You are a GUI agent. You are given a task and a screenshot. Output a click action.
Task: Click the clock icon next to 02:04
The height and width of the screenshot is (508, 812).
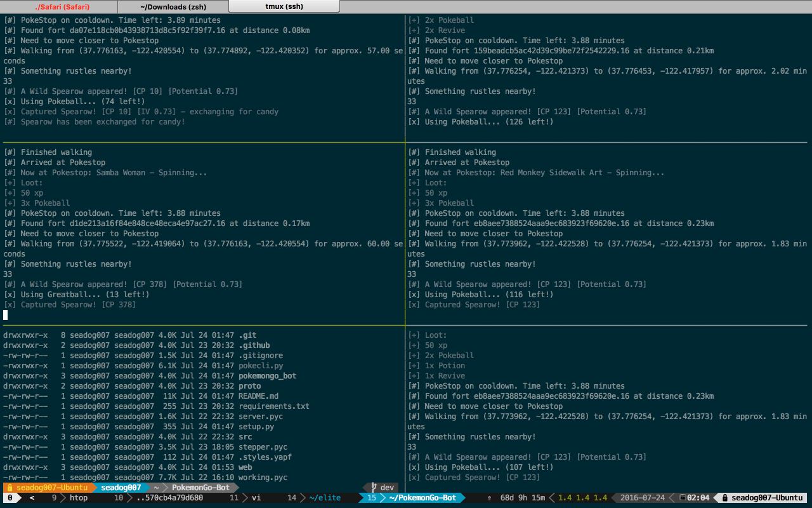click(682, 498)
